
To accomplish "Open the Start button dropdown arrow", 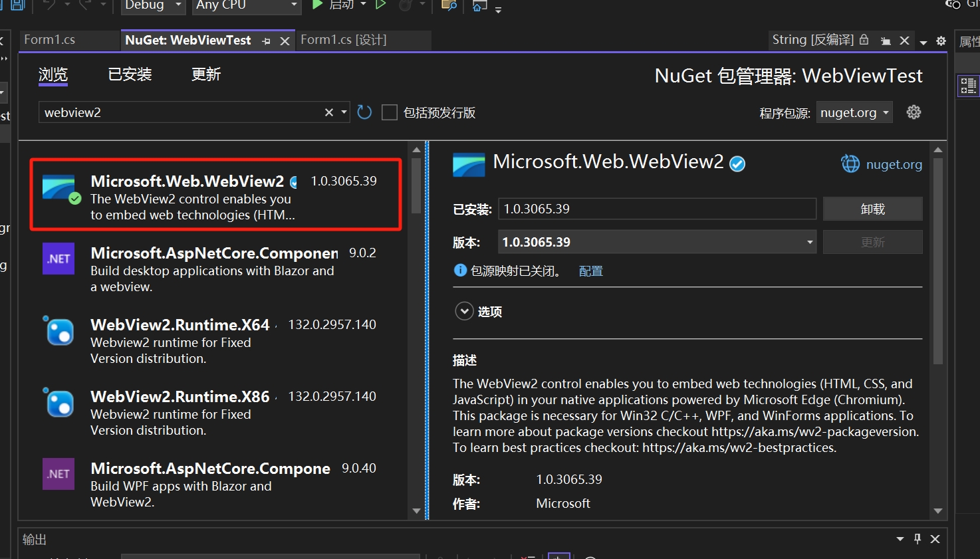I will [x=363, y=5].
